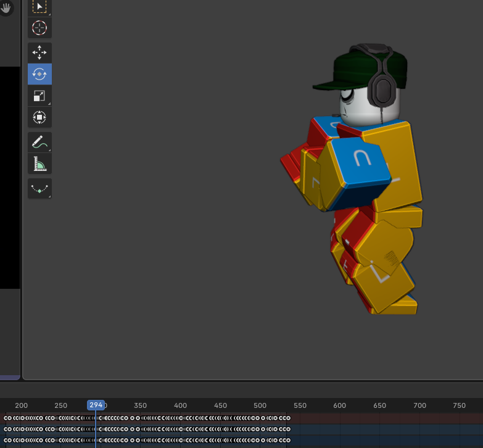Select the Breakdowner pose tool
This screenshot has width=483, height=448.
pos(39,189)
